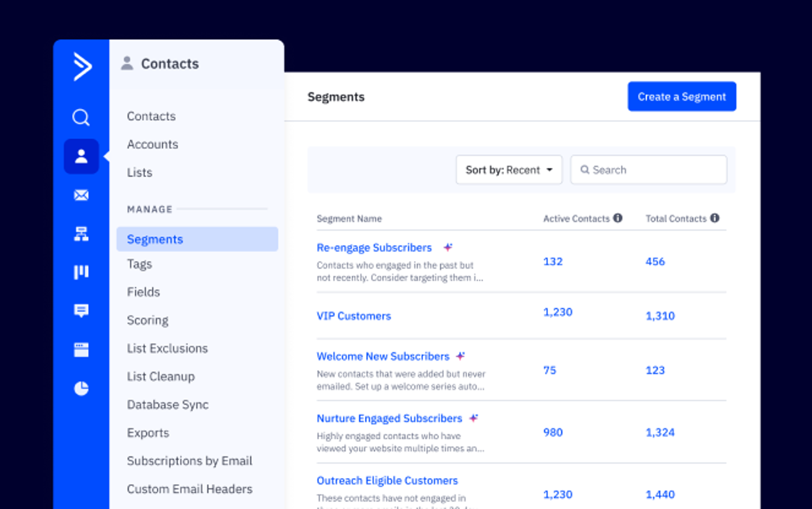Click the ActiveCampaign logo icon

point(82,67)
